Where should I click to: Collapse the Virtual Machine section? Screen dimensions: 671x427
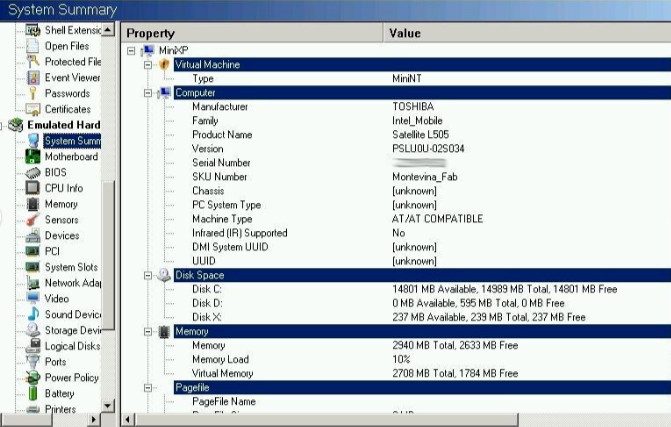coord(148,65)
